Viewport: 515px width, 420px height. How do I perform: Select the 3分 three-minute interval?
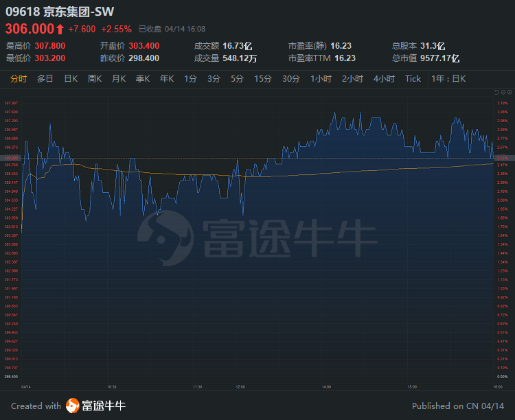tap(214, 79)
